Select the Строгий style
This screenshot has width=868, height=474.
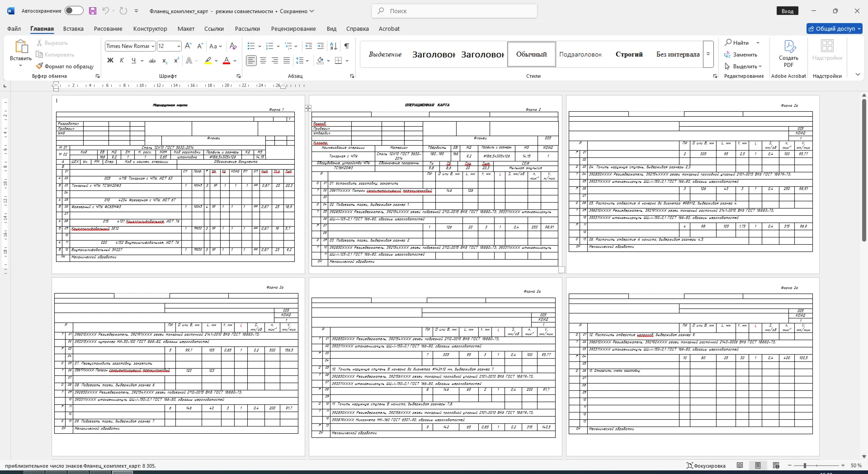pyautogui.click(x=629, y=54)
